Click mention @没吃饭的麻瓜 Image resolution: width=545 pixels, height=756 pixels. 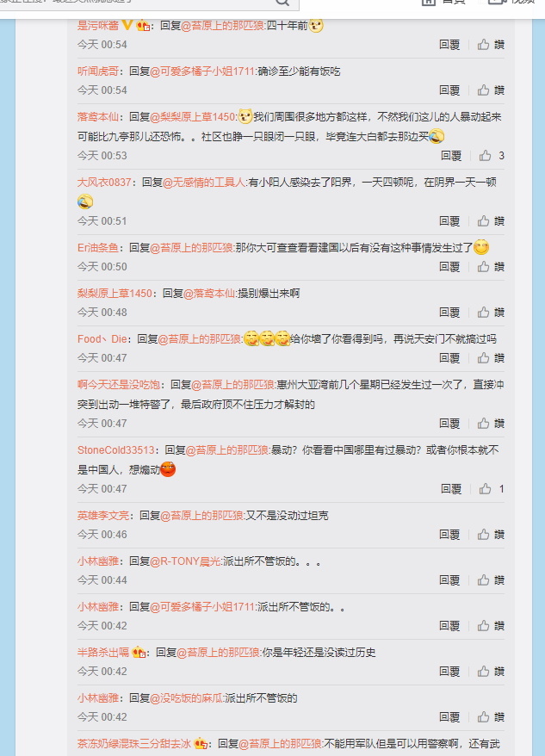coord(186,698)
